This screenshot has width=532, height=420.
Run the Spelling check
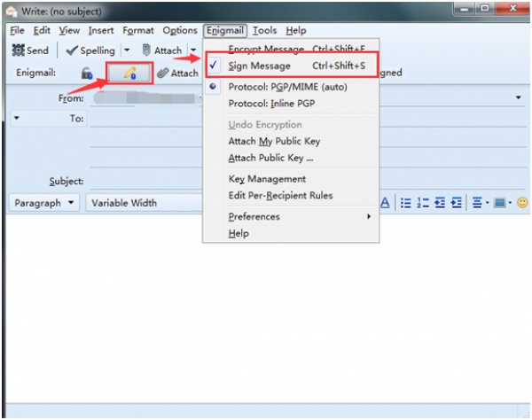point(90,51)
